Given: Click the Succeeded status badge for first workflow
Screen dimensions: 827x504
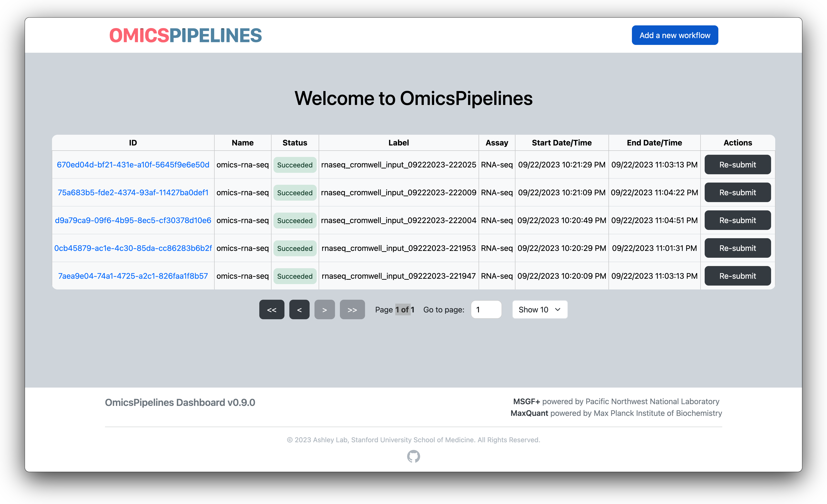Looking at the screenshot, I should [x=294, y=165].
